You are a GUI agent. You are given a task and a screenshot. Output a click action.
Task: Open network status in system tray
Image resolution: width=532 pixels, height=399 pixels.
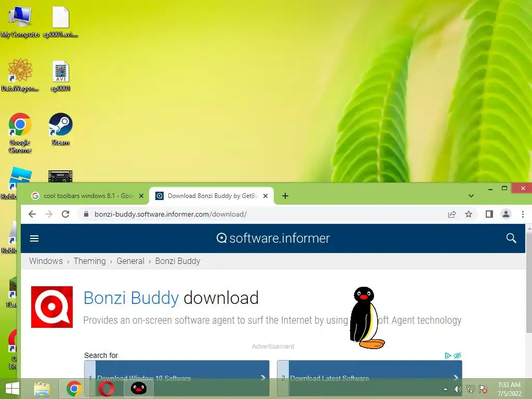click(x=471, y=389)
